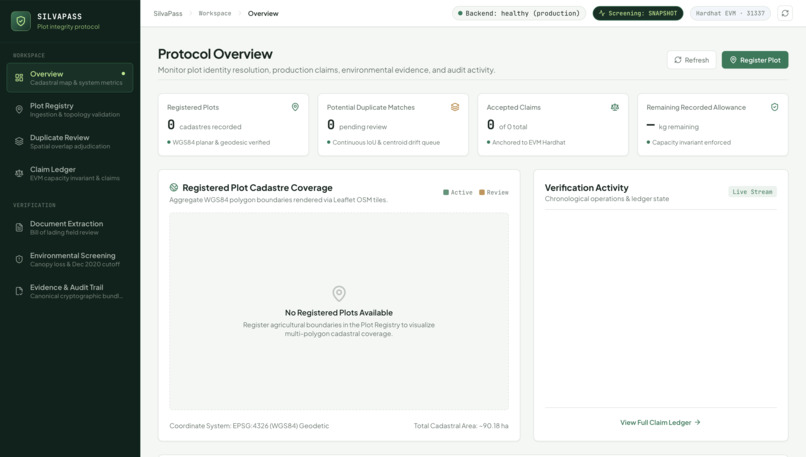The image size is (806, 457).
Task: Click the Backend healthy status badge
Action: pos(519,13)
